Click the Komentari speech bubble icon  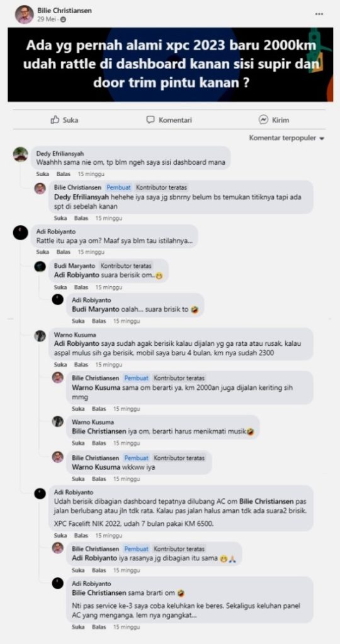[151, 120]
